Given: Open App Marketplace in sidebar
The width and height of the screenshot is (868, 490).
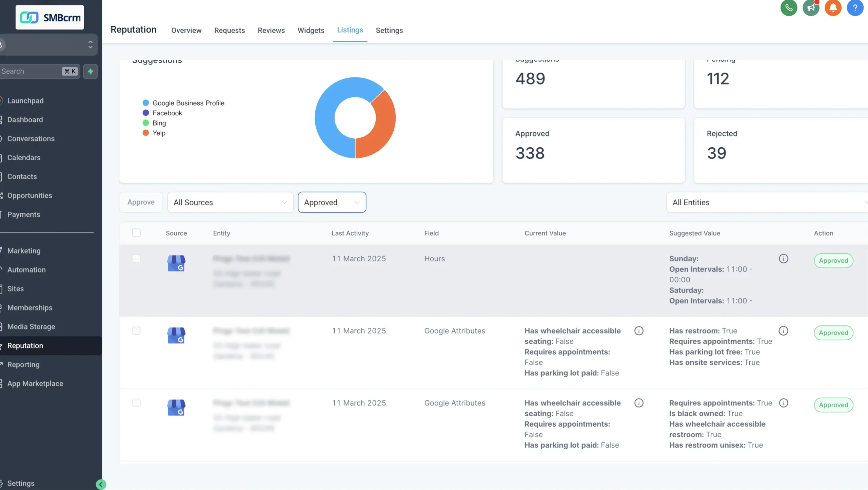Looking at the screenshot, I should (x=35, y=384).
